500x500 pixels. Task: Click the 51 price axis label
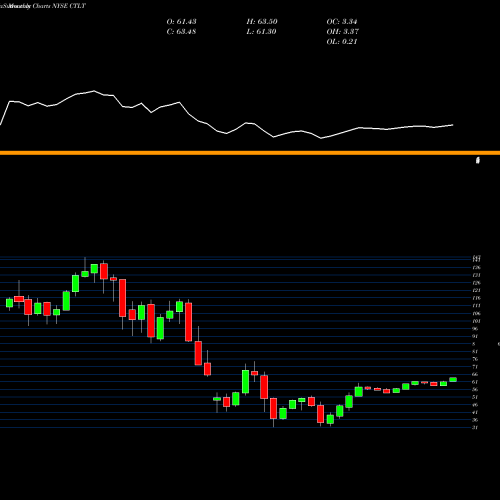coord(475,397)
